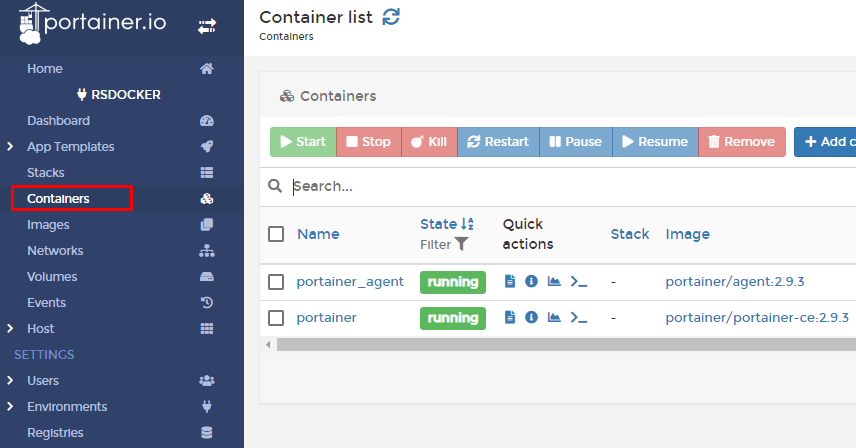
Task: Toggle the sidebar collapse arrows icon
Action: coord(207,26)
